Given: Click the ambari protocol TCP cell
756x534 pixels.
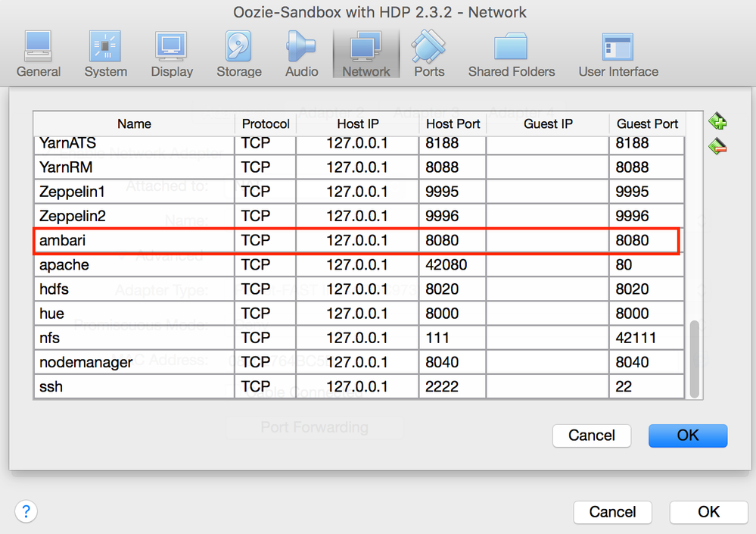Looking at the screenshot, I should (265, 240).
